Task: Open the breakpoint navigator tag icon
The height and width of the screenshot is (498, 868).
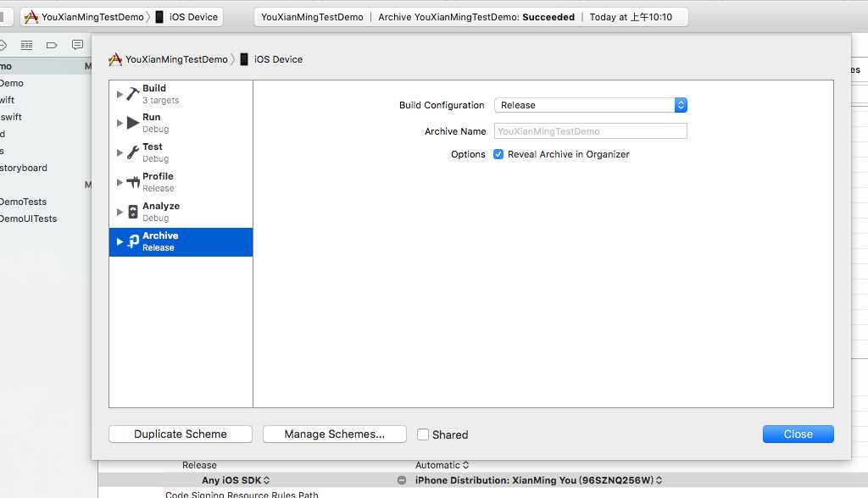Action: point(52,46)
